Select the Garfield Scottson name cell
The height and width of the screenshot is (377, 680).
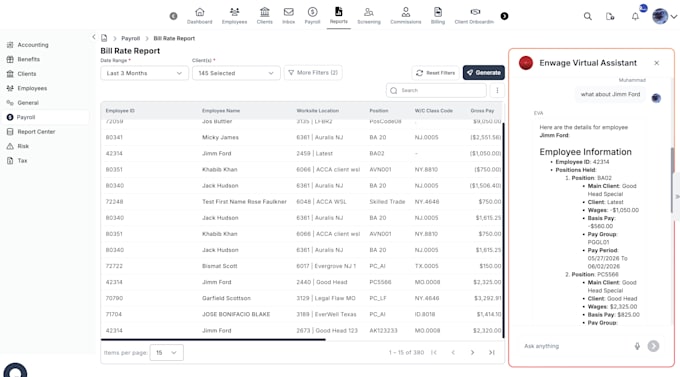point(226,298)
